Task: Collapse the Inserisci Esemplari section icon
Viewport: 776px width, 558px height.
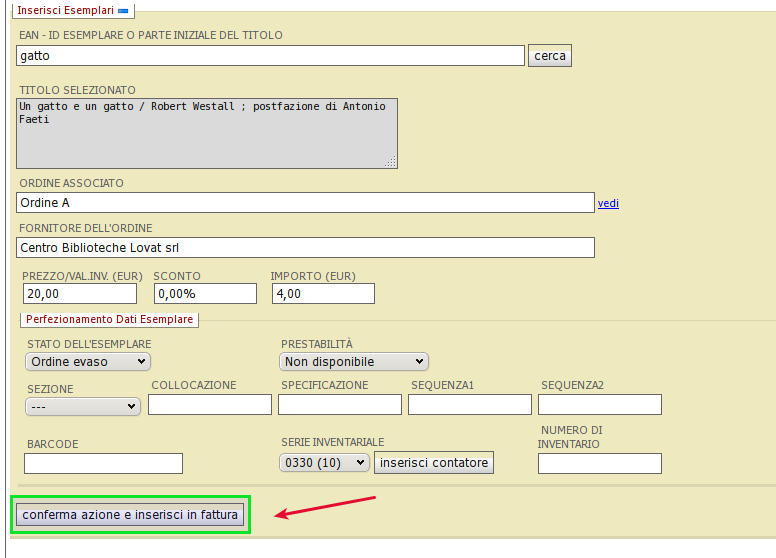Action: coord(123,10)
